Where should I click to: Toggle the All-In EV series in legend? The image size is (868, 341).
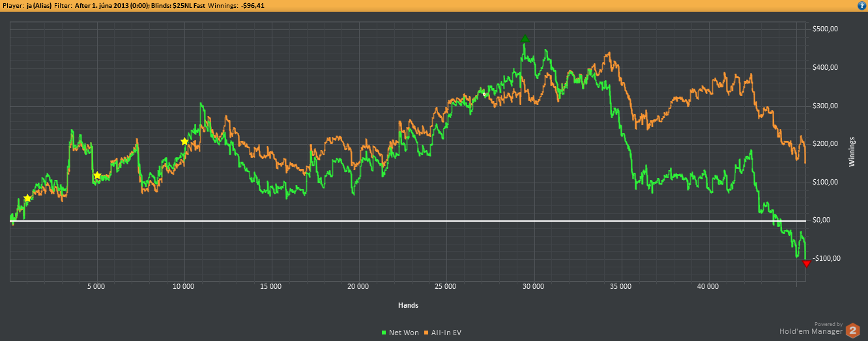tap(446, 333)
